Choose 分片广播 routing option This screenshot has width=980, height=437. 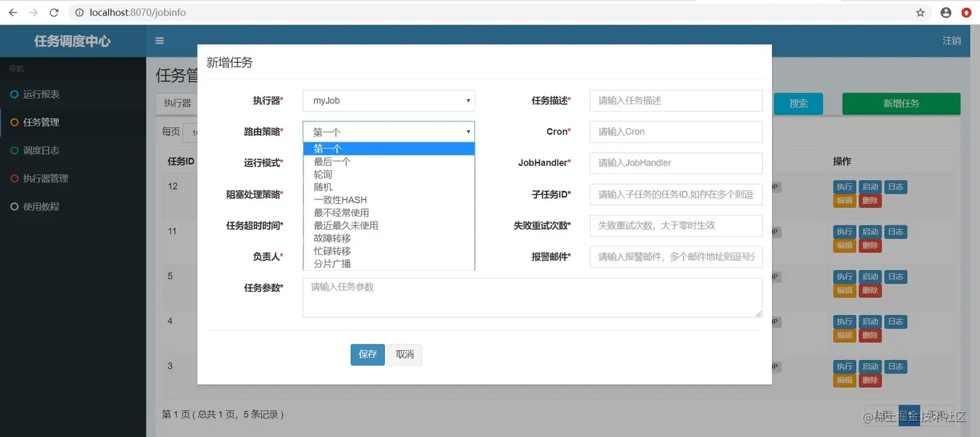(x=389, y=263)
